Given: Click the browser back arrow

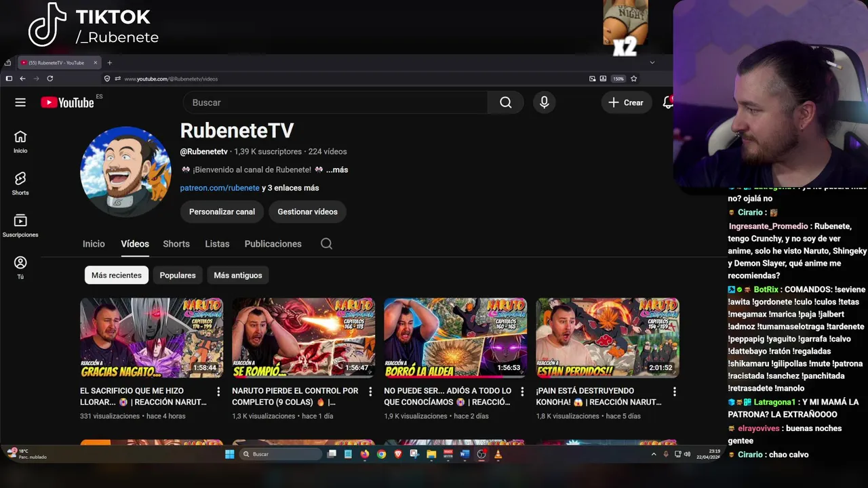Looking at the screenshot, I should [x=22, y=79].
